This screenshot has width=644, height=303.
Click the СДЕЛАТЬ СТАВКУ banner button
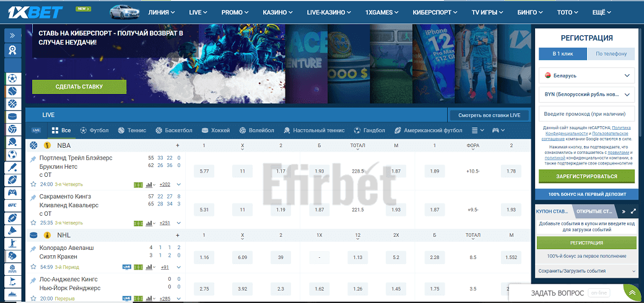(x=79, y=87)
